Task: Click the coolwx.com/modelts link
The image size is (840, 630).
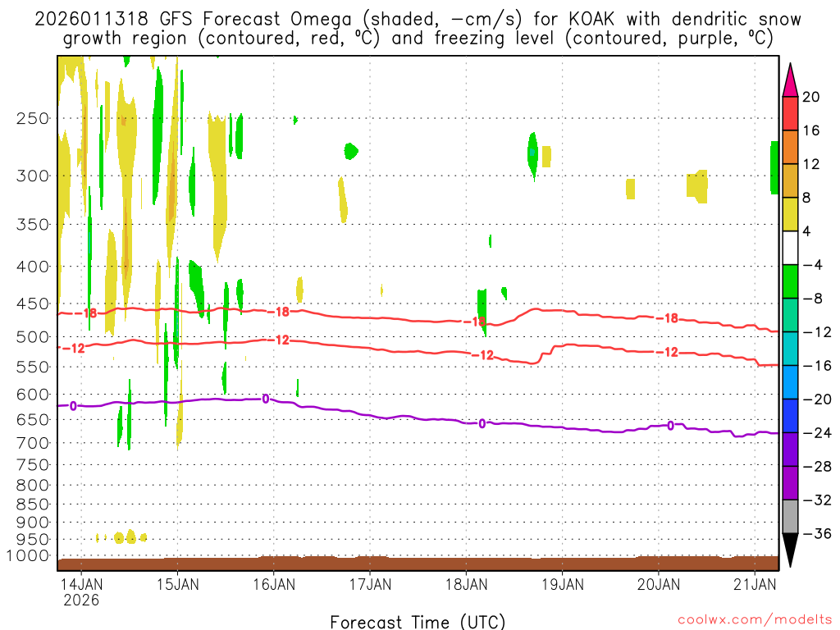Action: 755,620
